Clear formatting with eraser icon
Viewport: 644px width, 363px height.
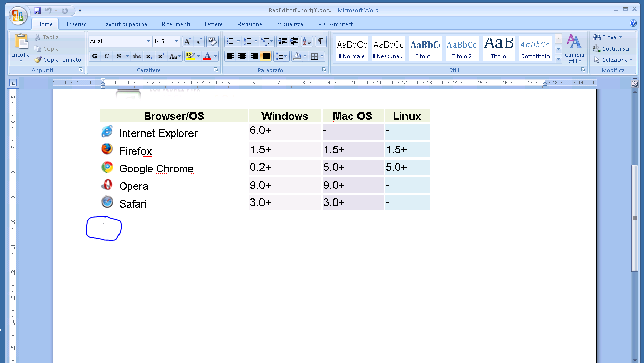[x=212, y=41]
